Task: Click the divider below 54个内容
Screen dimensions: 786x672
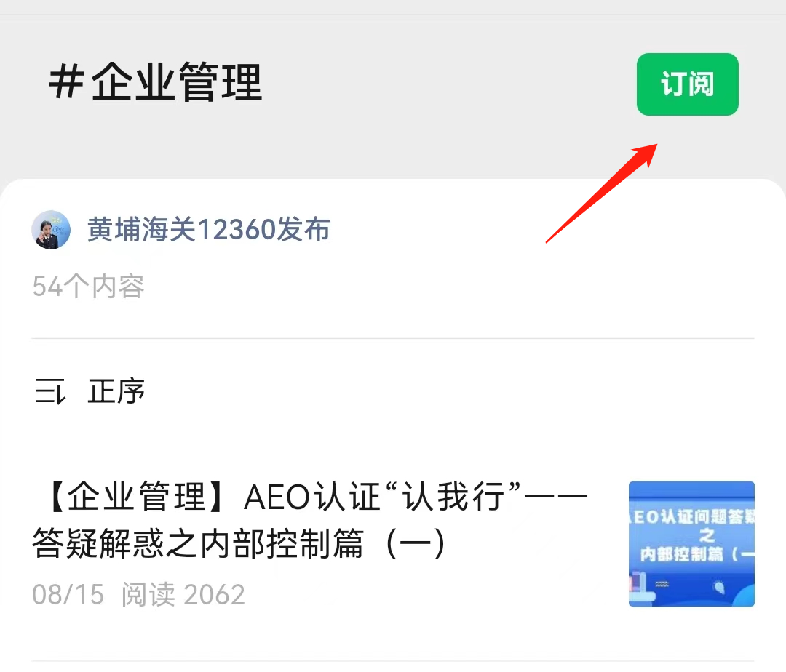Action: coord(392,338)
